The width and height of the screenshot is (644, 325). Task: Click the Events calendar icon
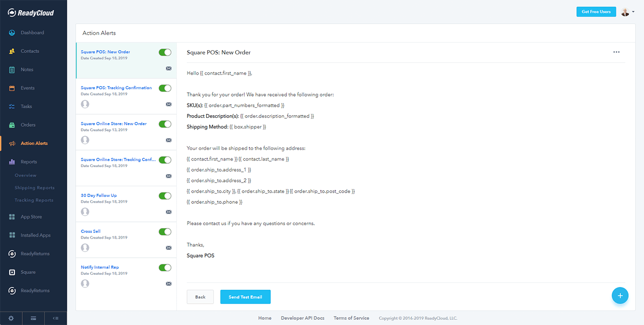click(x=12, y=88)
